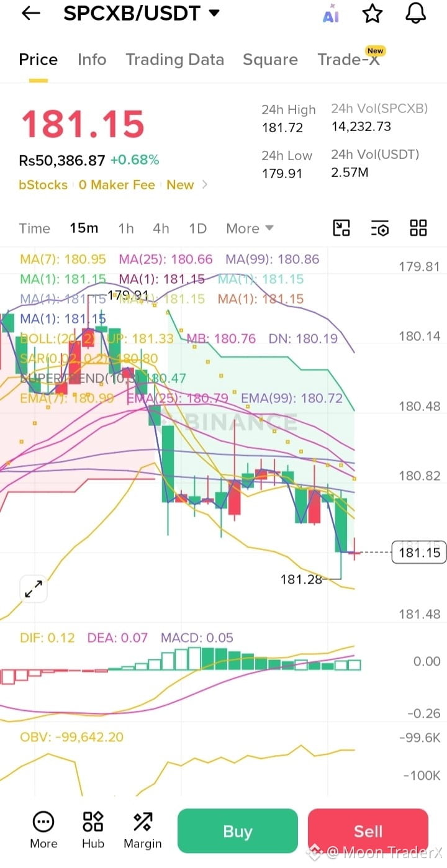The image size is (447, 868).
Task: Tap 24h Vol(USDT) value 2.57M
Action: click(350, 173)
